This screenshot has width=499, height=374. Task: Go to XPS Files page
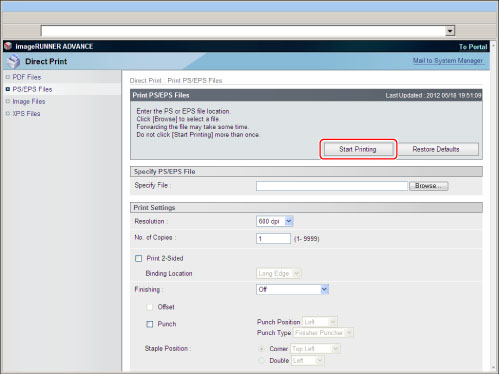[x=26, y=114]
